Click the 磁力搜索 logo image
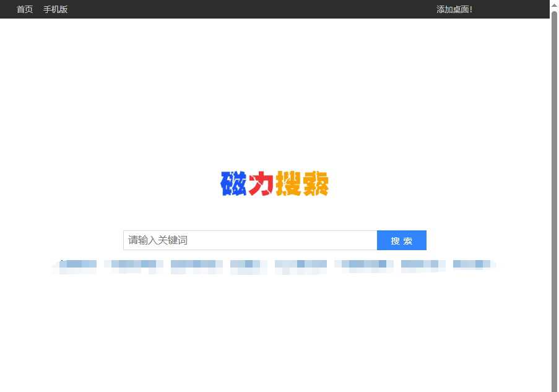Screen dimensions: 559x392 pyautogui.click(x=274, y=183)
